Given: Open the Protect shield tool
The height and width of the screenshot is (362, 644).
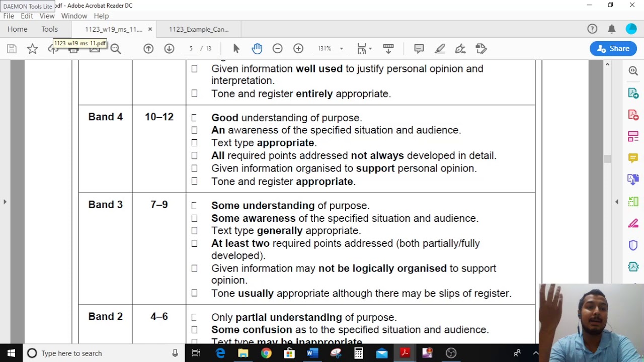Looking at the screenshot, I should click(633, 245).
